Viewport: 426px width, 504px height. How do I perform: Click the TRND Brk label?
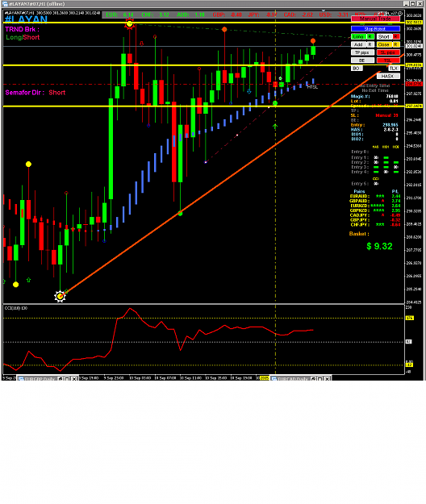point(22,29)
